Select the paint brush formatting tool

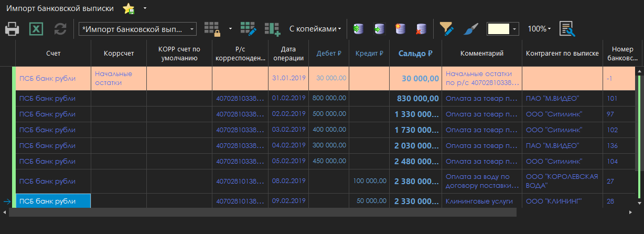pyautogui.click(x=470, y=29)
